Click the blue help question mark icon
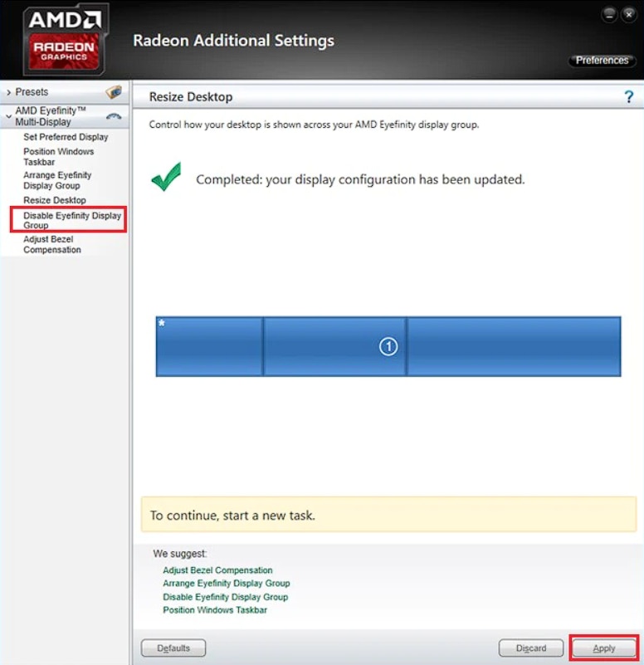 coord(629,96)
